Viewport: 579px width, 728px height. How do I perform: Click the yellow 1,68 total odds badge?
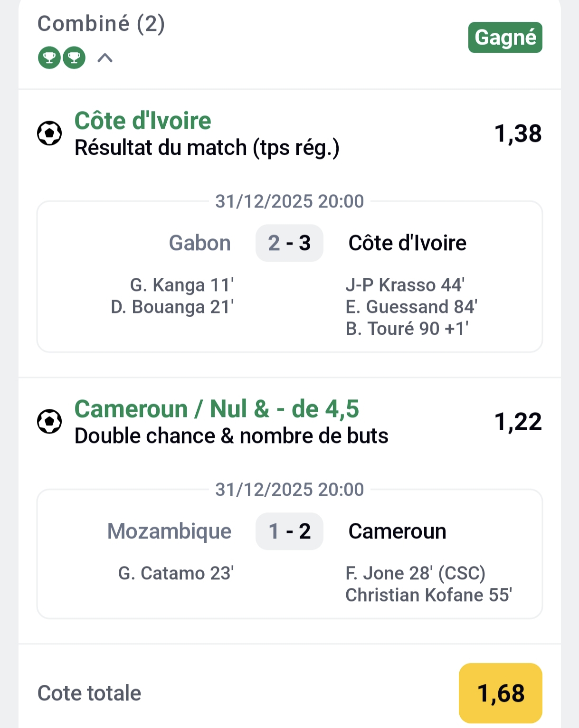500,693
